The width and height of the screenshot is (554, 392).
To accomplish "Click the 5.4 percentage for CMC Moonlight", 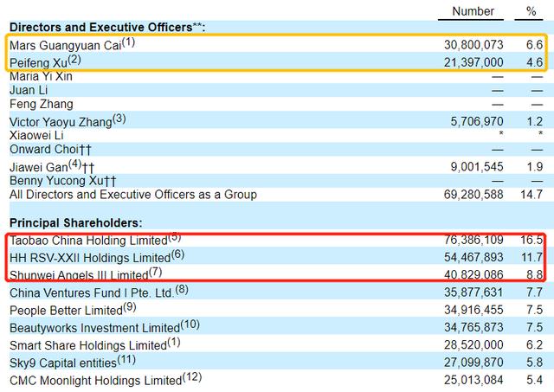I will tap(534, 380).
